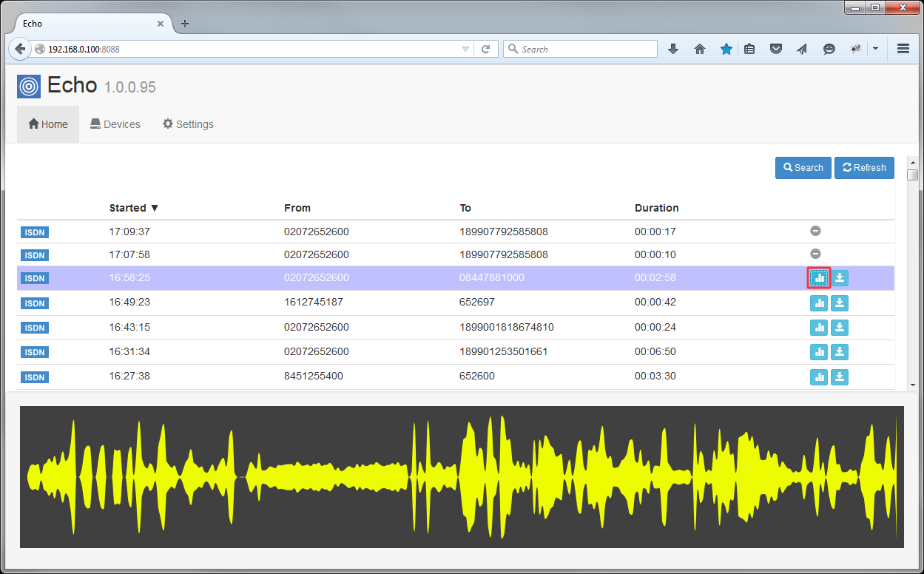This screenshot has height=574, width=924.
Task: Click the ISDN badge on the 16:58:25 row
Action: tap(35, 279)
